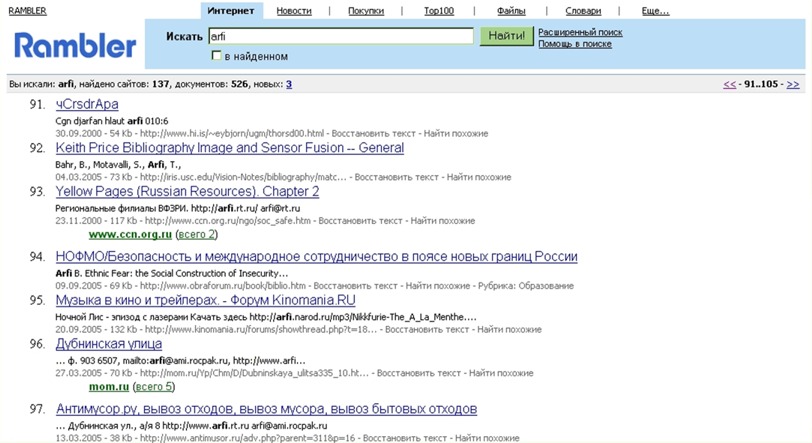Viewport: 812px width, 443px height.
Task: Open Дубнинская улица result
Action: point(109,344)
